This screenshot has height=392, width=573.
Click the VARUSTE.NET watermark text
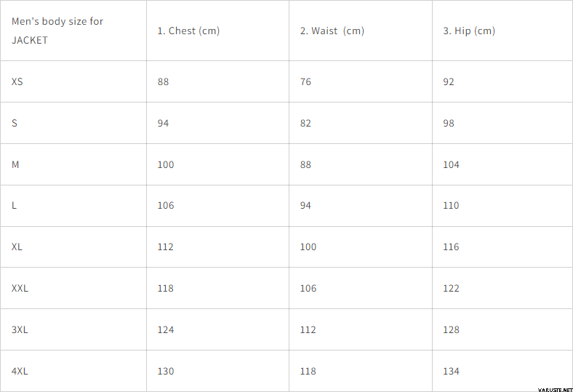[x=550, y=386]
